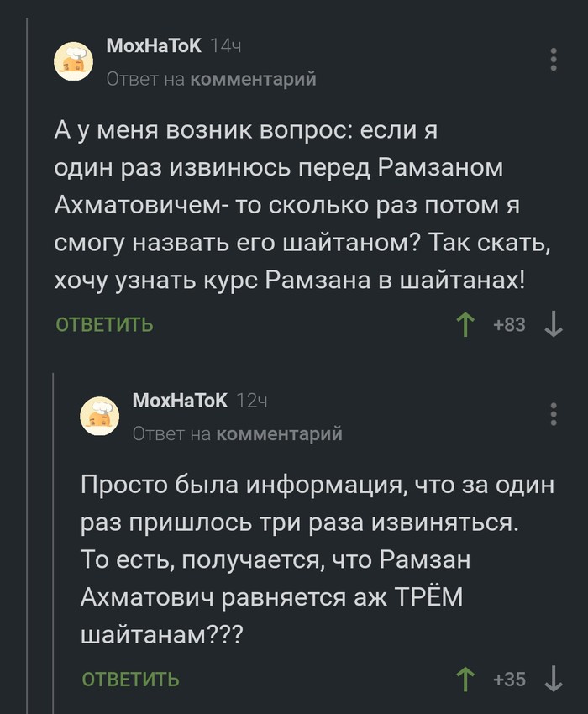Click the first comment's user avatar
This screenshot has height=714, width=588.
[74, 61]
